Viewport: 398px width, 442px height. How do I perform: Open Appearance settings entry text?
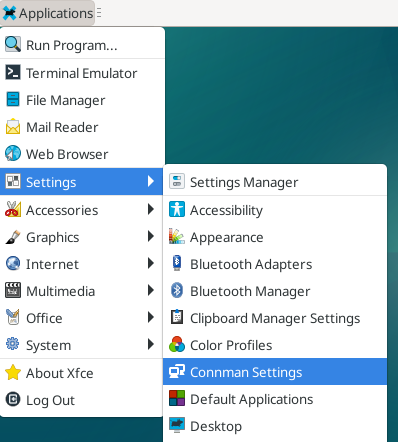[x=227, y=237]
